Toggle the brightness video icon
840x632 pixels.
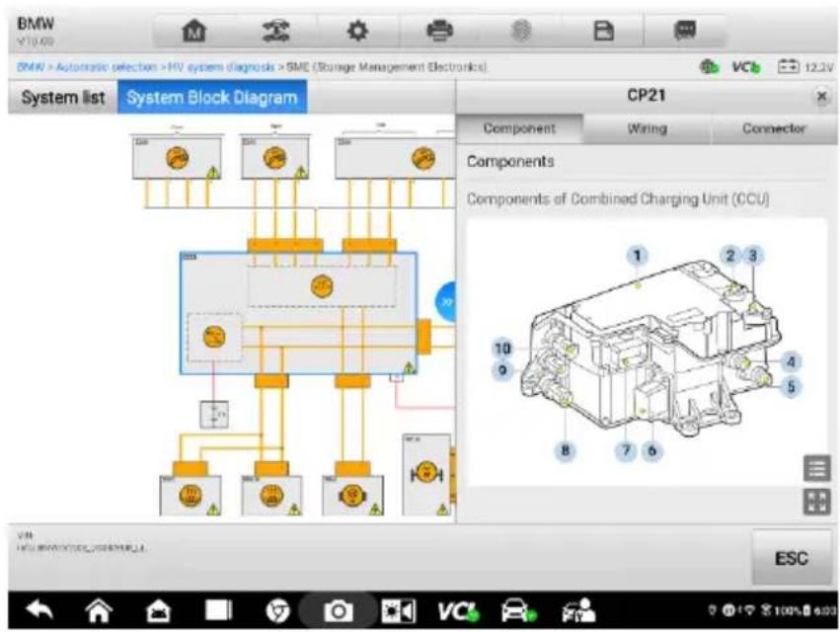tap(398, 611)
